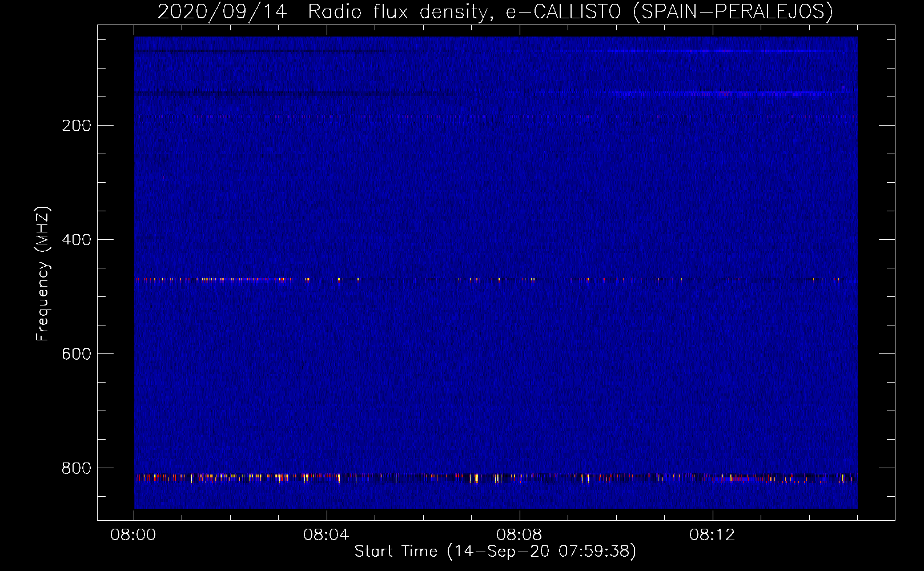
Task: Click the 08:08 time tick label
Action: (x=519, y=535)
